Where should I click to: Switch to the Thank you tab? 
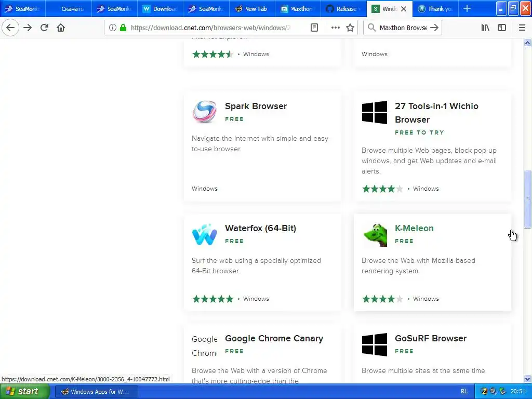tap(435, 9)
